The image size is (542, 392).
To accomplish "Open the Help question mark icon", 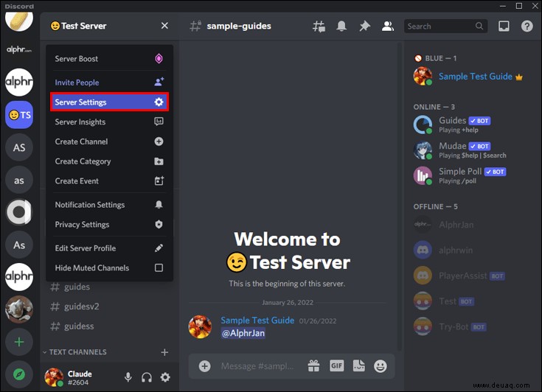I will pos(527,27).
